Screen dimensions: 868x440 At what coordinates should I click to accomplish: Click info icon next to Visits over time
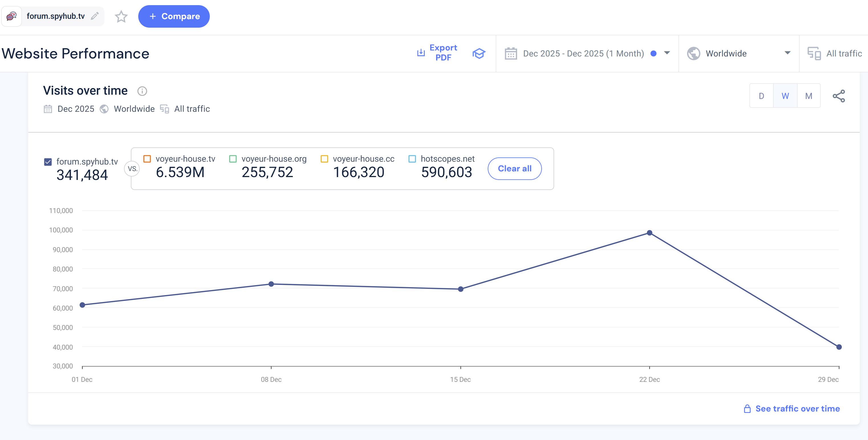click(142, 91)
